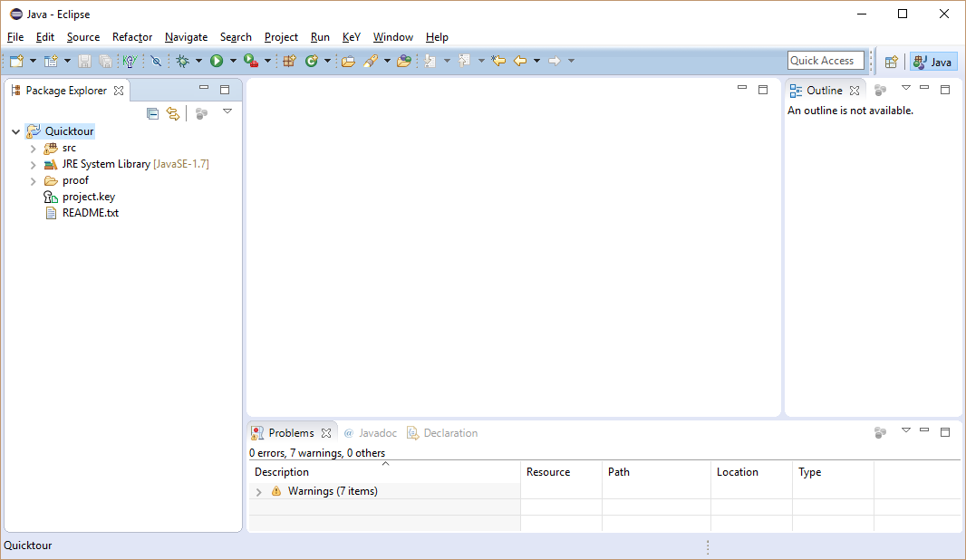Click the New wizard toolbar icon
The width and height of the screenshot is (966, 560).
(x=16, y=61)
